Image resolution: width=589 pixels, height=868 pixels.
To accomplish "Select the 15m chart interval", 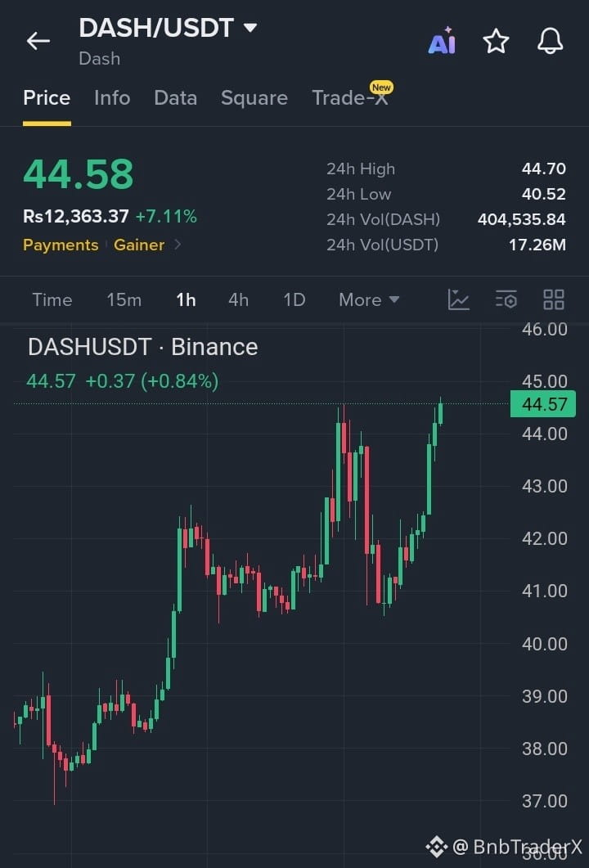I will 124,299.
